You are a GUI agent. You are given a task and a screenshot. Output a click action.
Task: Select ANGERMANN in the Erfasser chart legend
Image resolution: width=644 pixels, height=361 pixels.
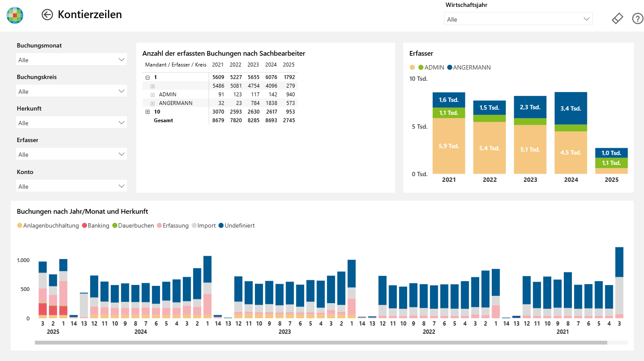pyautogui.click(x=469, y=67)
